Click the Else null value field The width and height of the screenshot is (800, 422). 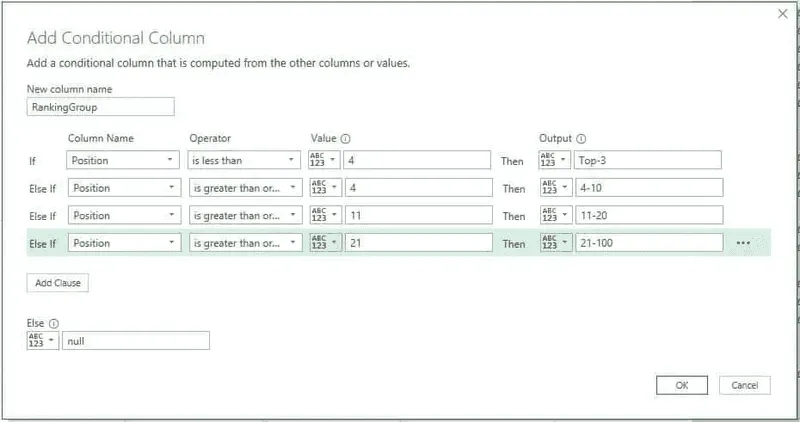coord(135,341)
